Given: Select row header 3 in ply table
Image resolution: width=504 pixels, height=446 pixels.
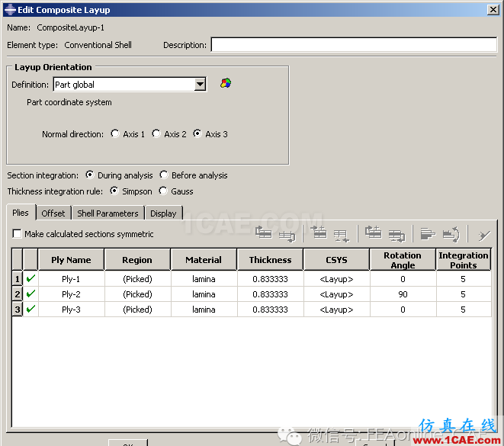Looking at the screenshot, I should pyautogui.click(x=17, y=310).
